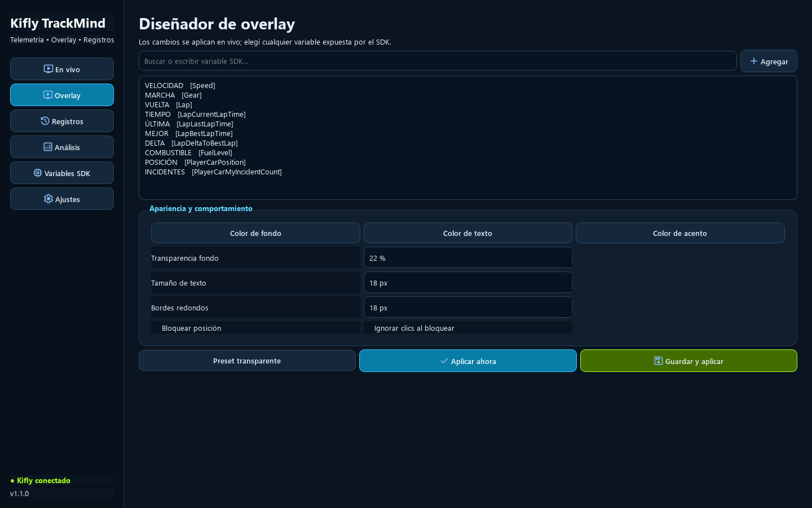
Task: Click the checkmark icon on Aplicar ahora
Action: click(x=444, y=361)
